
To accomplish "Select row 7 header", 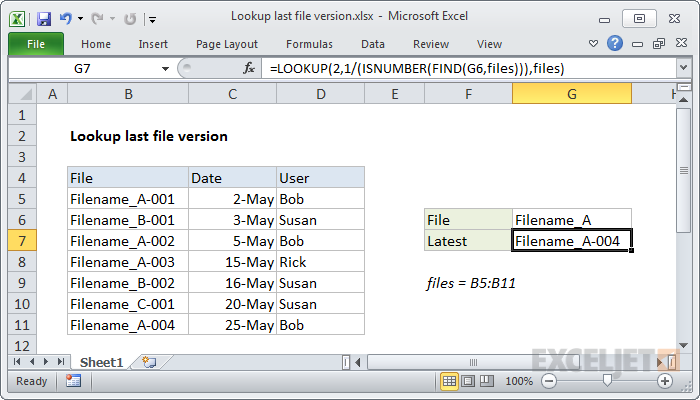I will [22, 241].
